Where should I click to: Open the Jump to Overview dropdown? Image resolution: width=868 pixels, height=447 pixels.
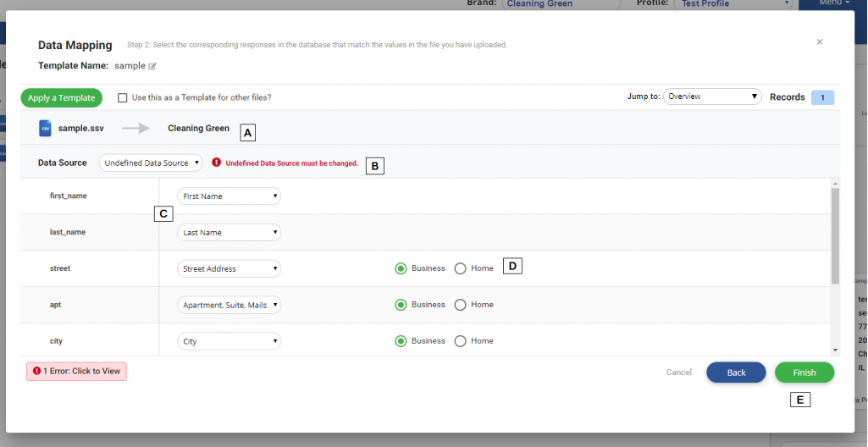(x=712, y=97)
